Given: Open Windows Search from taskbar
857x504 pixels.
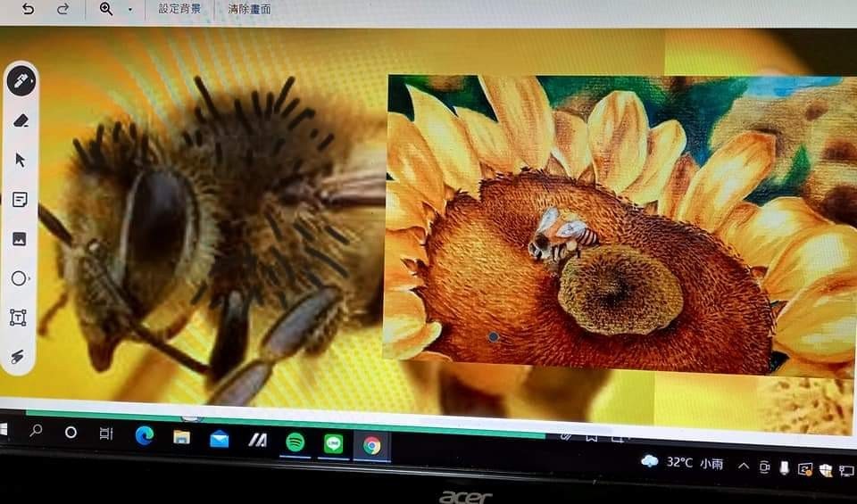Looking at the screenshot, I should pos(36,431).
